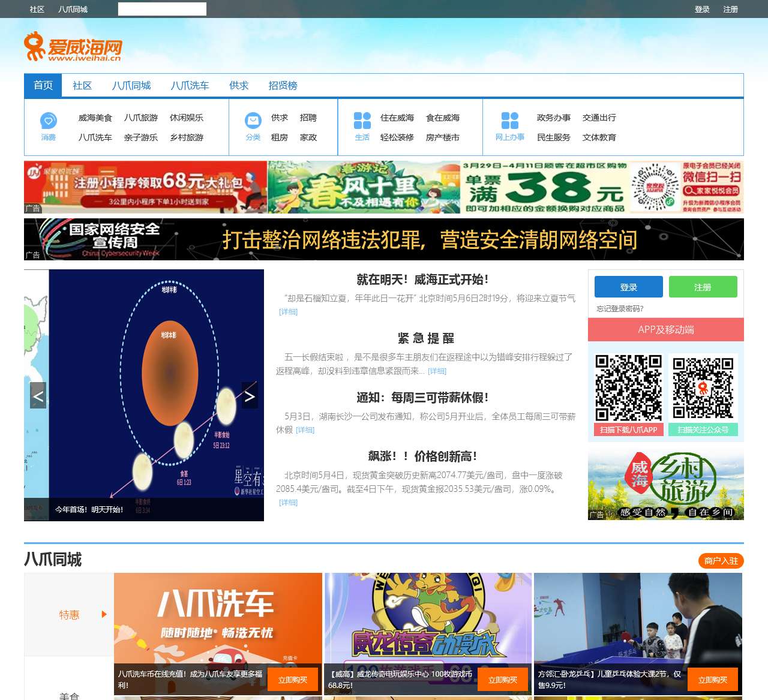Expand the 特惠 category arrow
This screenshot has height=700, width=768.
point(104,614)
